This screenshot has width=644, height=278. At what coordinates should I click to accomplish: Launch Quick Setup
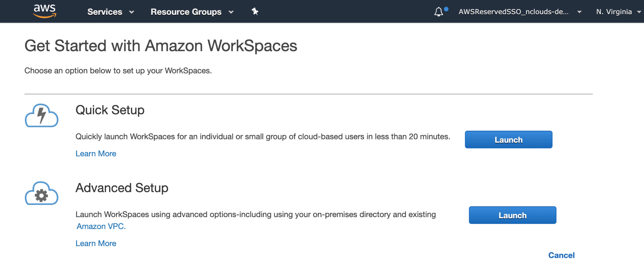(x=508, y=139)
